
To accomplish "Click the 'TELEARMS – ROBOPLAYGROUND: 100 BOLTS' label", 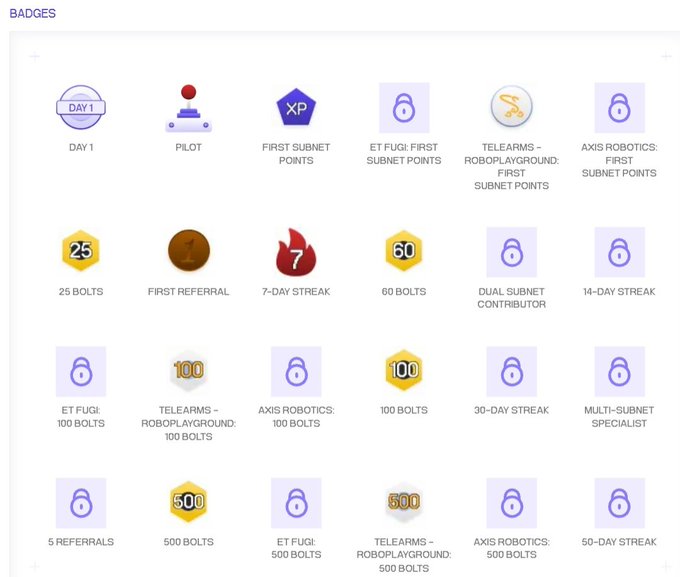I will tap(189, 423).
